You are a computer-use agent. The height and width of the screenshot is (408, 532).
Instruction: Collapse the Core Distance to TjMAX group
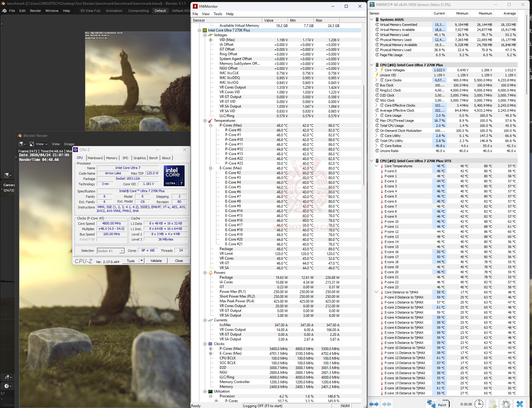[376, 292]
